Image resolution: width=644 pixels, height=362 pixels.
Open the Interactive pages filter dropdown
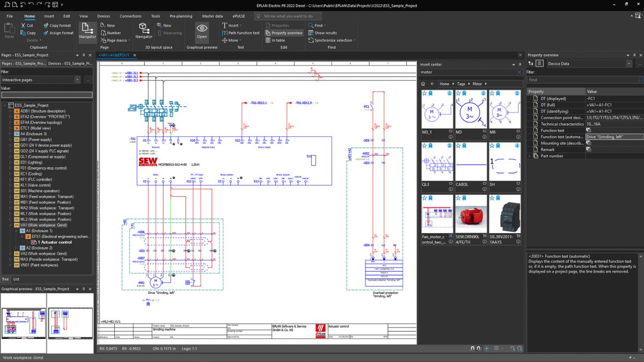point(78,80)
